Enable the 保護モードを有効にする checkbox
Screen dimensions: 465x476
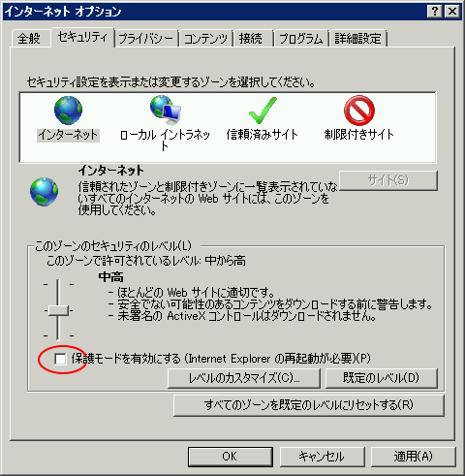(x=60, y=359)
